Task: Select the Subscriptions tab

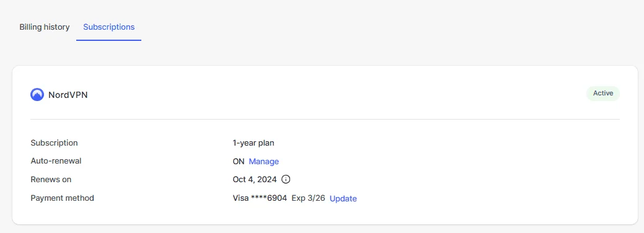Action: (x=109, y=27)
